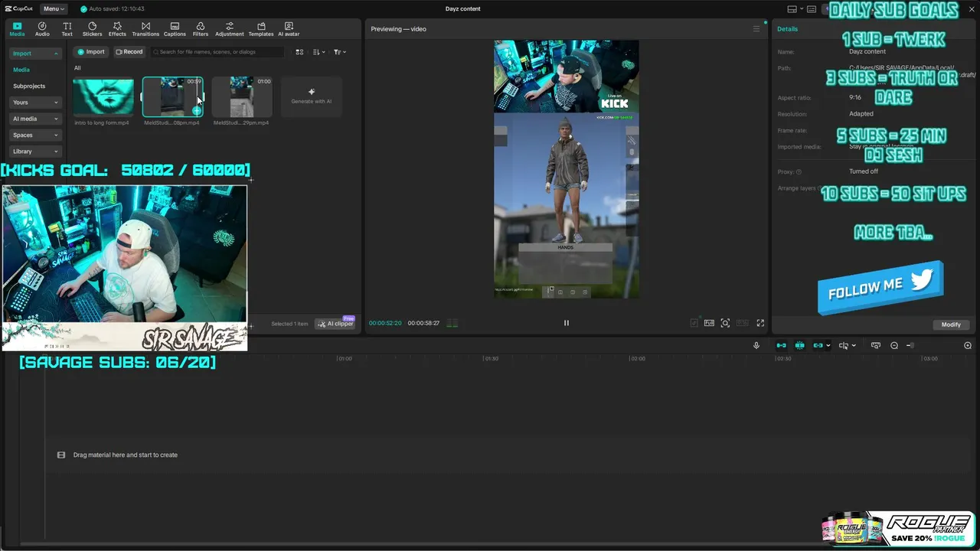Toggle auto snapping on timeline
This screenshot has width=980, height=551.
[799, 346]
